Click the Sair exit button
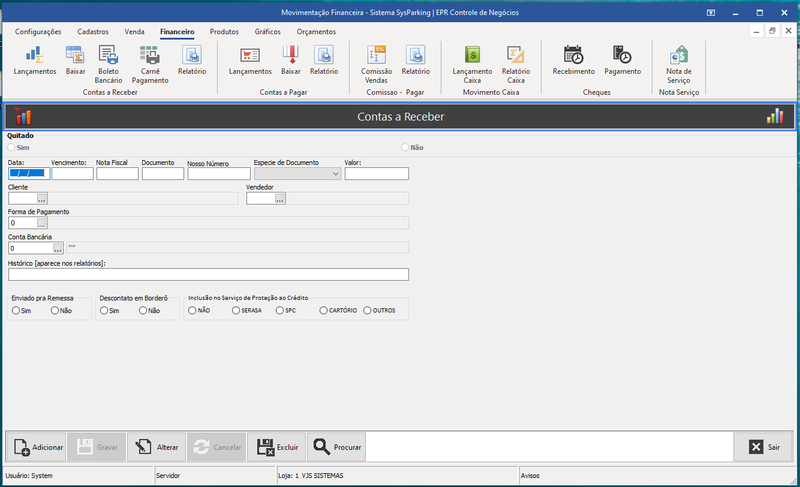The image size is (800, 487). click(763, 447)
